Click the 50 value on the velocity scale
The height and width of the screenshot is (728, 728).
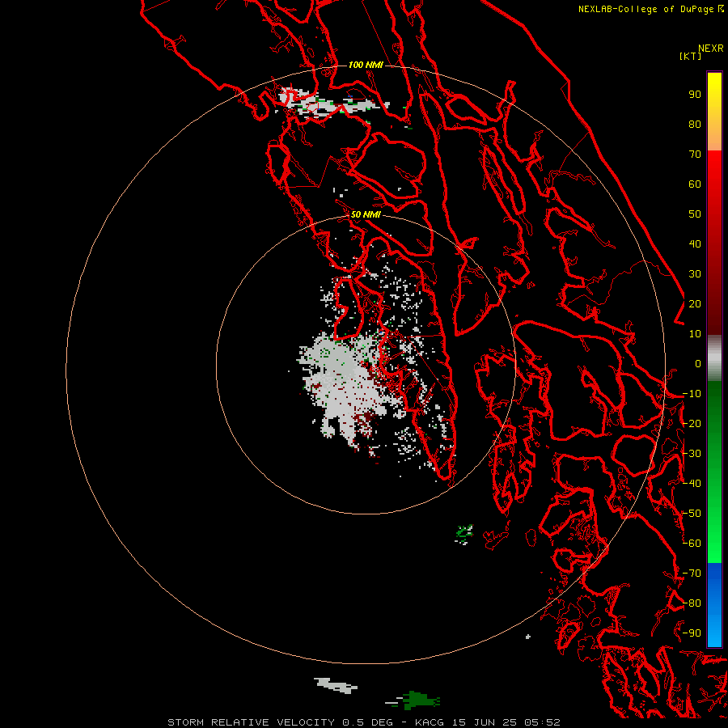695,214
